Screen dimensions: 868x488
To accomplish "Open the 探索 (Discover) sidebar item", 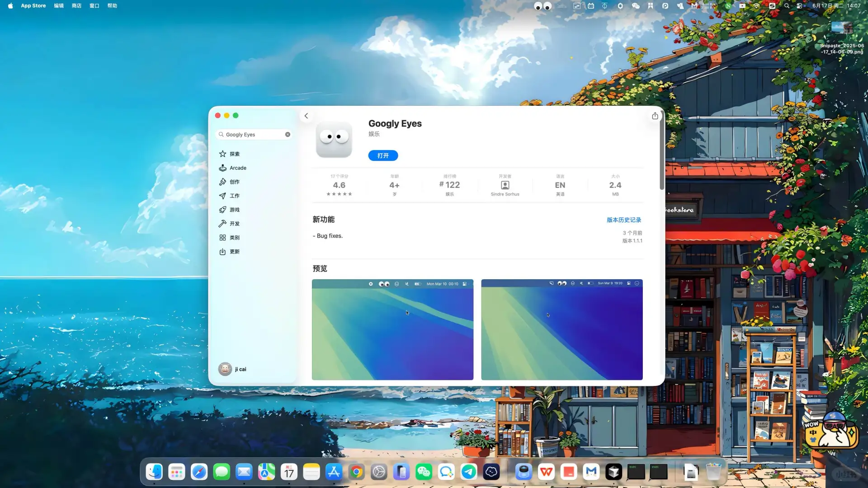I will tap(234, 154).
